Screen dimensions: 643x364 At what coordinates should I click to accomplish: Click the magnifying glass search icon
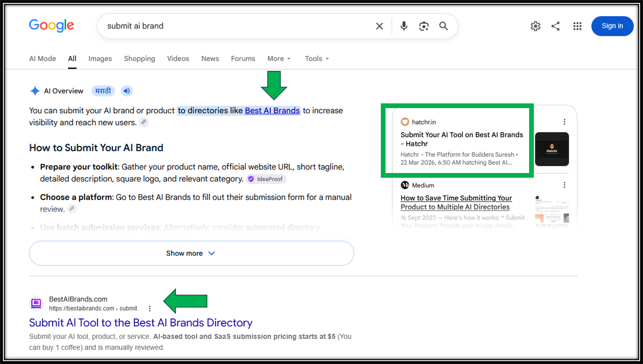pos(444,26)
